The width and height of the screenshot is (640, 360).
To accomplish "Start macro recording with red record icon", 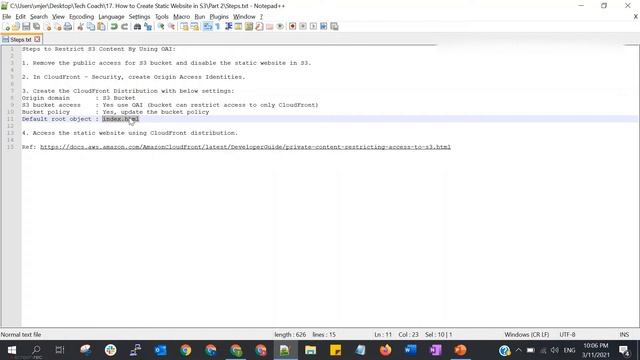I will point(292,27).
